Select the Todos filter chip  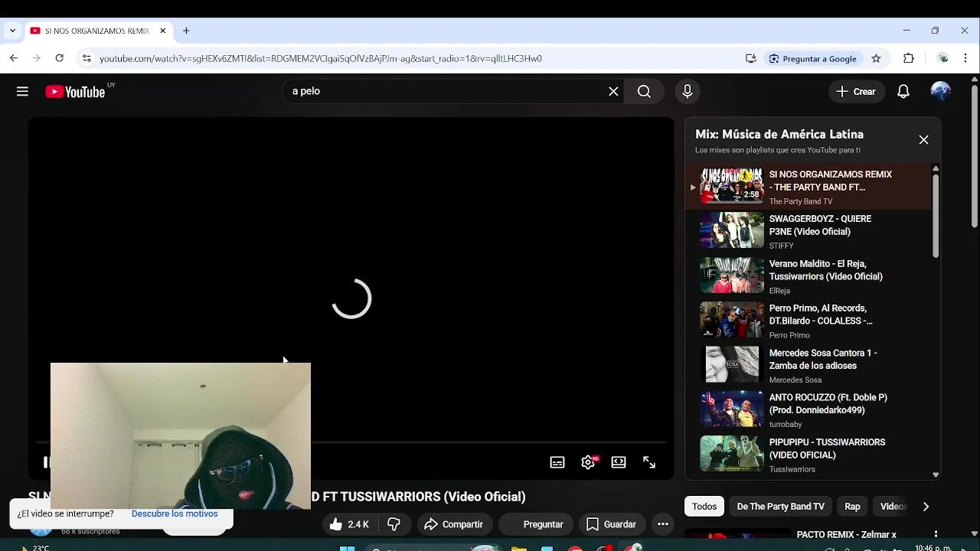pos(704,507)
